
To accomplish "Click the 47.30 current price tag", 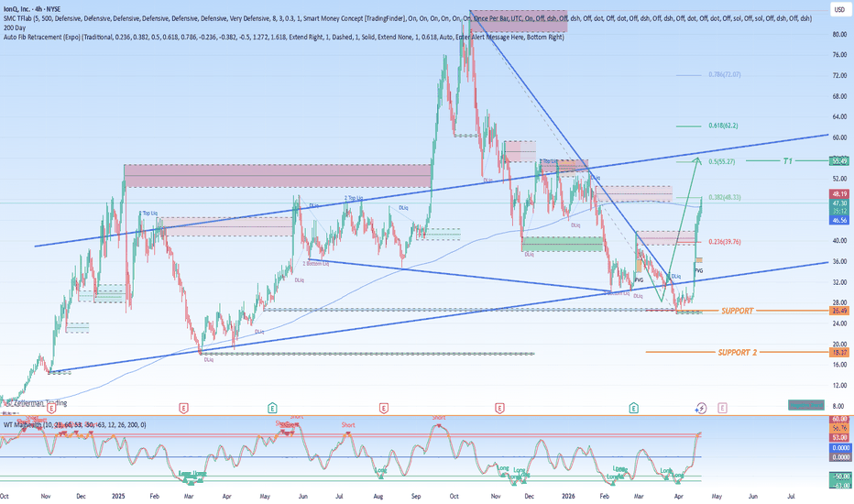I will point(839,203).
